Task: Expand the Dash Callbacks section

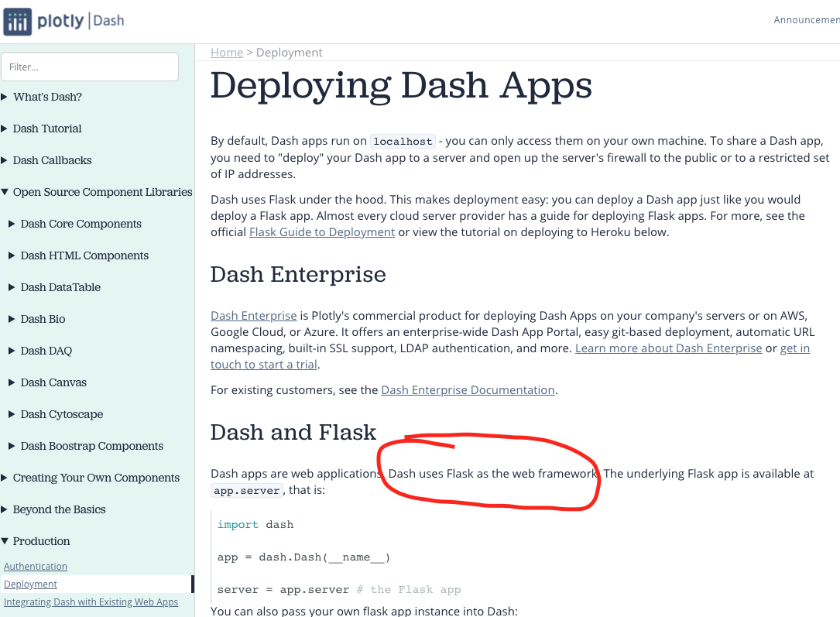Action: click(52, 160)
